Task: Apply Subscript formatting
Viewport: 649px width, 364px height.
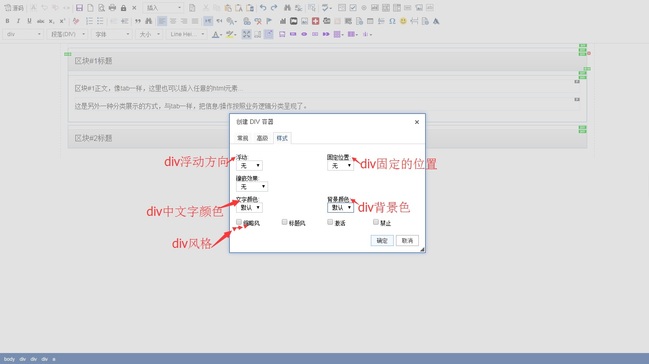Action: (x=51, y=21)
